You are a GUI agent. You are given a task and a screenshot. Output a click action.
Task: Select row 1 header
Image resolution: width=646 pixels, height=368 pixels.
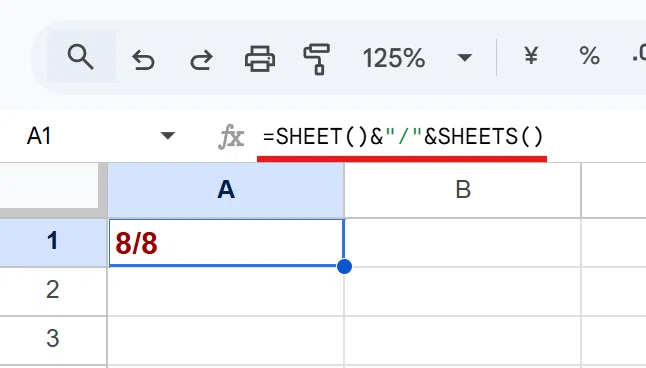click(x=53, y=242)
